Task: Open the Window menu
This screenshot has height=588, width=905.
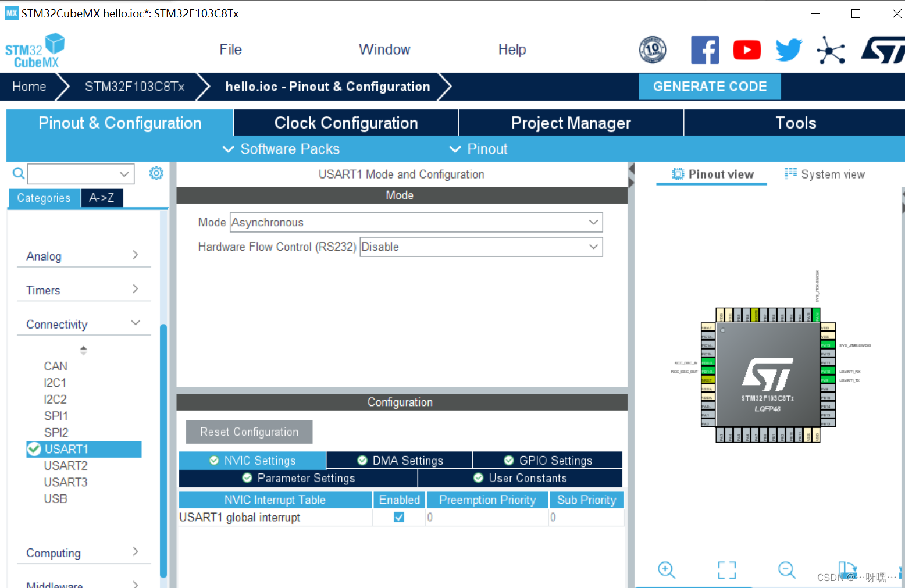Action: [x=384, y=49]
